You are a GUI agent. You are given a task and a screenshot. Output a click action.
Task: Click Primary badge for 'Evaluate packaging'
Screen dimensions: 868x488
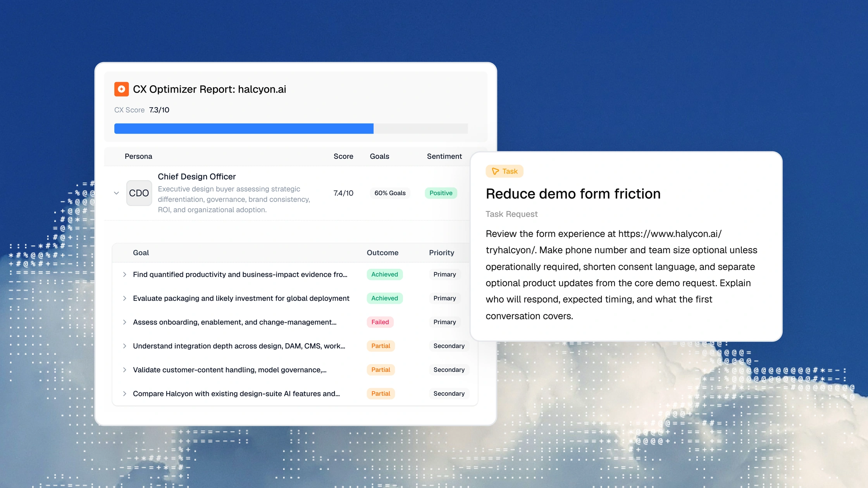445,298
